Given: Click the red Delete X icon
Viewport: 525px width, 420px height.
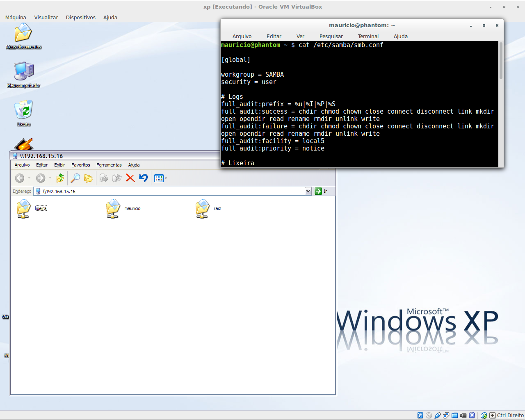Looking at the screenshot, I should click(130, 178).
